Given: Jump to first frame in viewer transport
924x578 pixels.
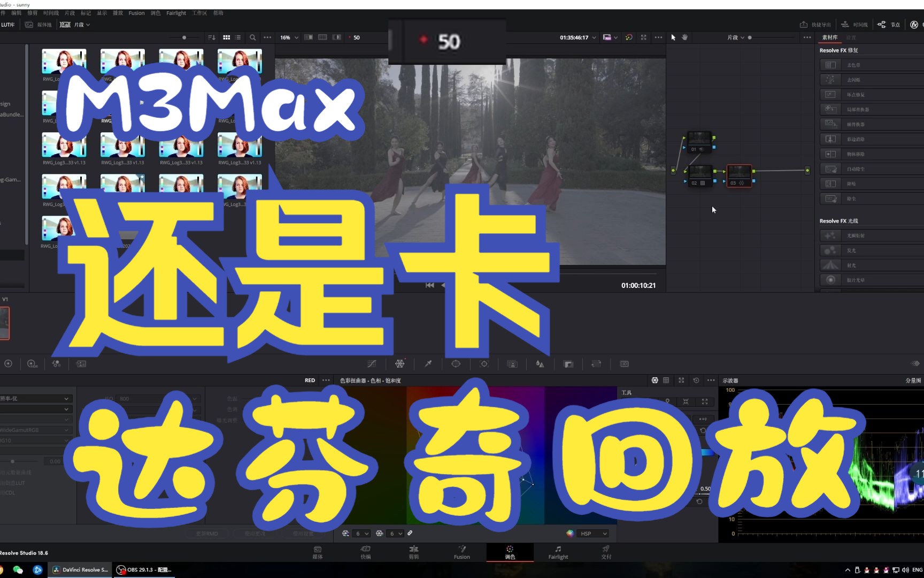Looking at the screenshot, I should tap(429, 285).
